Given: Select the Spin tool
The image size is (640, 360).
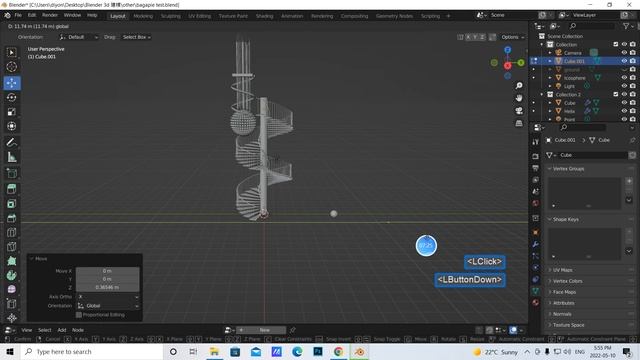Looking at the screenshot, I should pyautogui.click(x=12, y=276).
